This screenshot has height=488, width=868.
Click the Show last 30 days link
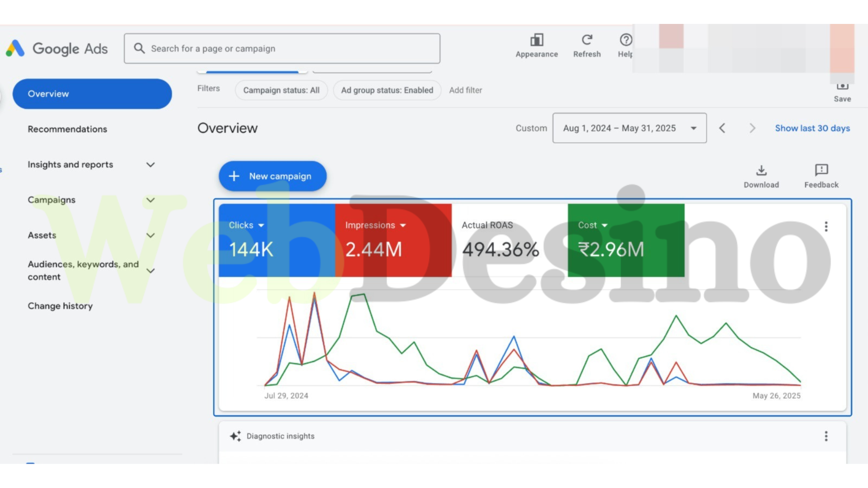812,128
